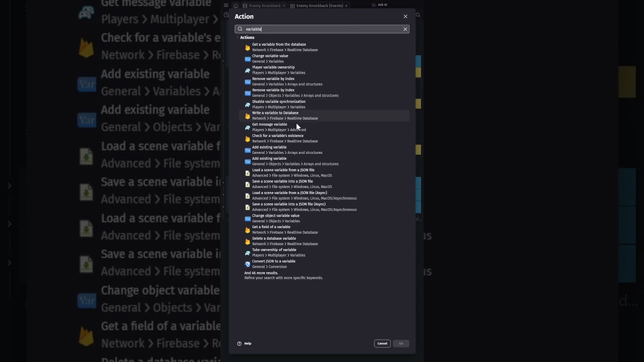Select the 'Delete a database variable' Firebase icon
Image resolution: width=644 pixels, height=362 pixels.
pyautogui.click(x=248, y=241)
